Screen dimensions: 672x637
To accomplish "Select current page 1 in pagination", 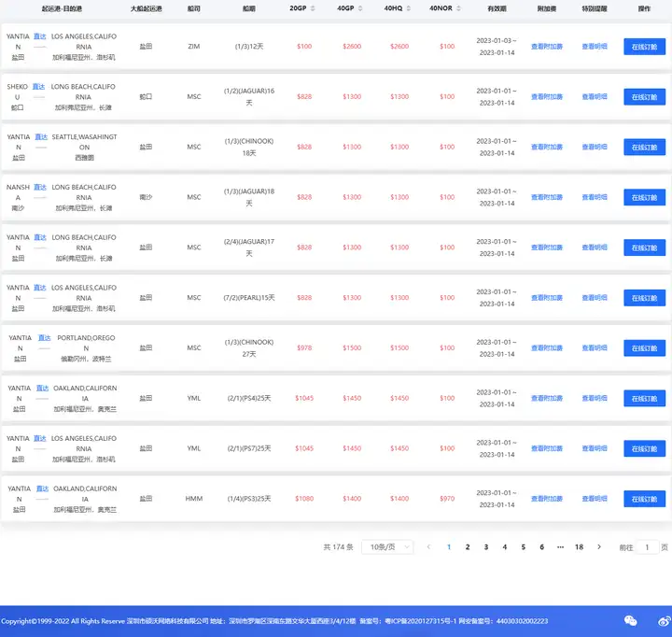I will 449,547.
